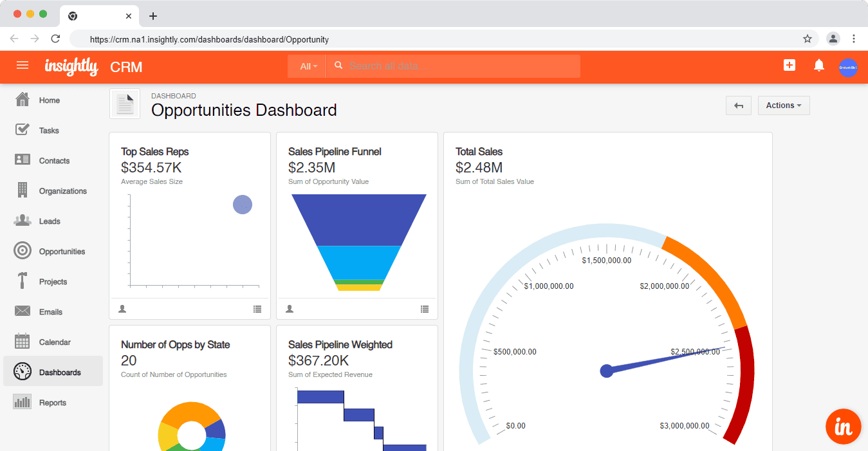The image size is (868, 451).
Task: Click the user icon under Top Sales Reps
Action: pyautogui.click(x=122, y=309)
